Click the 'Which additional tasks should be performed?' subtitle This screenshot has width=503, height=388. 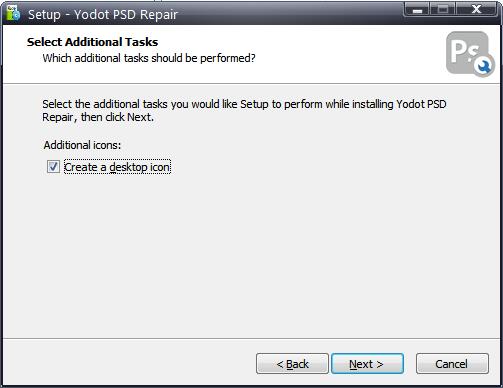click(149, 58)
